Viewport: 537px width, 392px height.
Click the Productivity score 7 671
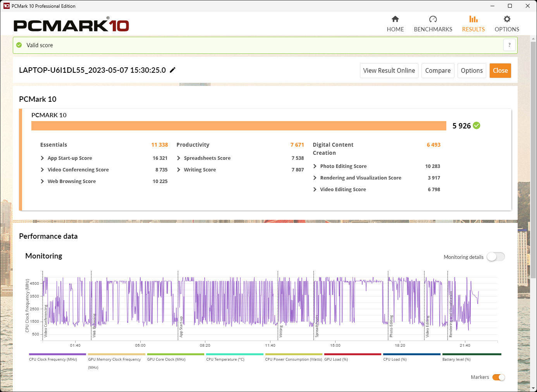(x=297, y=145)
